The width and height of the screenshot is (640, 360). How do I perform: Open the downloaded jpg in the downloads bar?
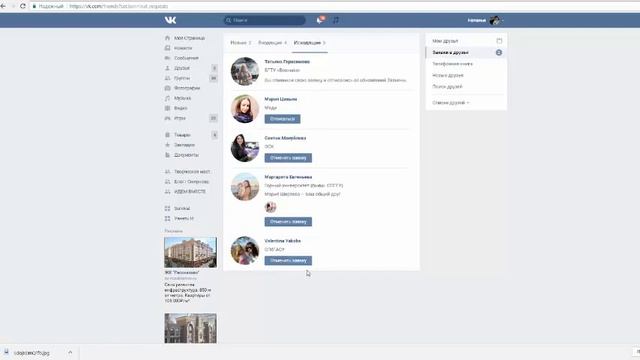(x=32, y=353)
